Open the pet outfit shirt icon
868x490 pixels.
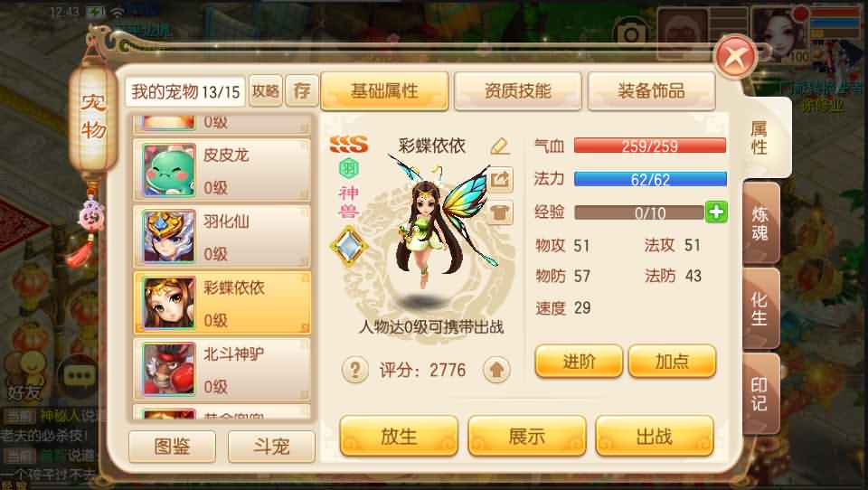pos(500,213)
